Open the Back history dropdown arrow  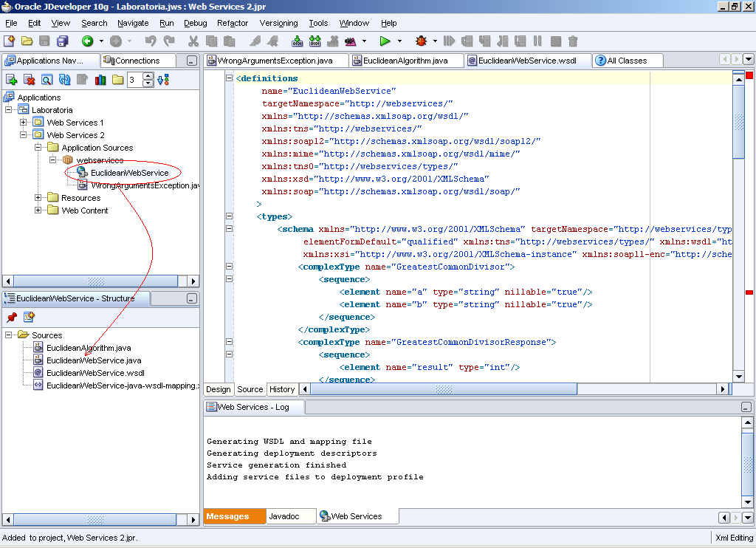[x=101, y=41]
